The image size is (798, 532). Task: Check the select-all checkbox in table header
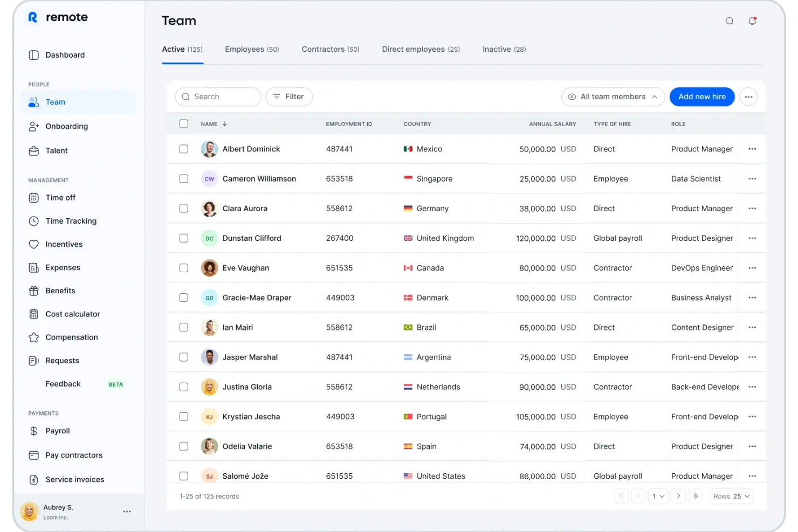[183, 123]
